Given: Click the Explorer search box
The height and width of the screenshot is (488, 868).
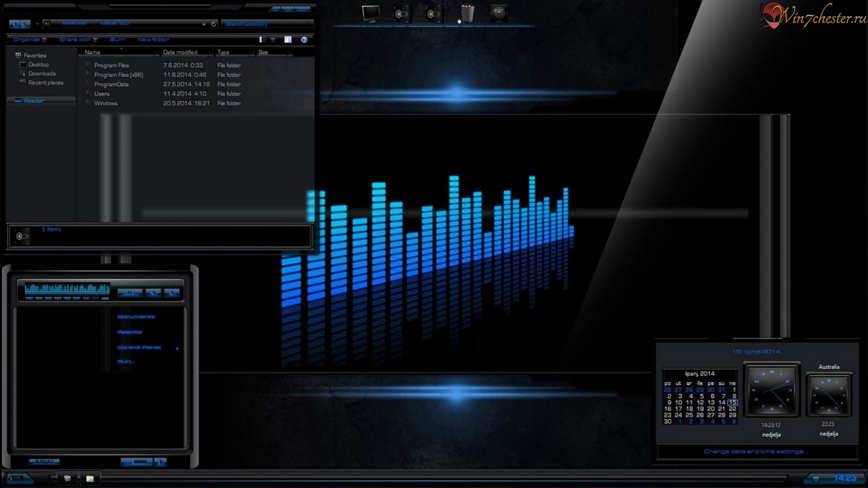Looking at the screenshot, I should click(x=267, y=24).
